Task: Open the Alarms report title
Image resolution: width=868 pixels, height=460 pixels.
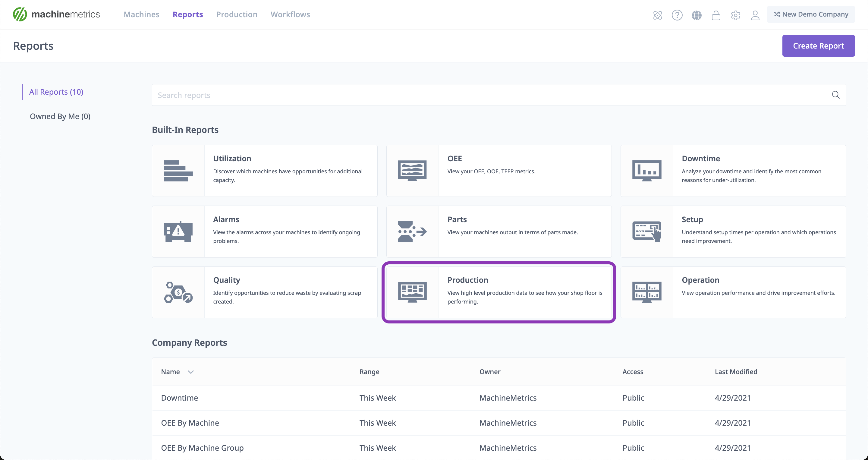Action: click(226, 219)
